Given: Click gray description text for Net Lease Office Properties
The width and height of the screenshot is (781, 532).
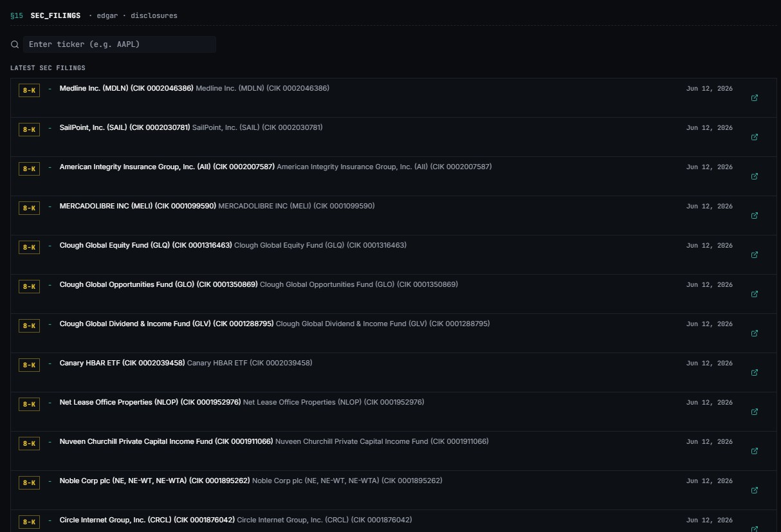Looking at the screenshot, I should point(333,402).
